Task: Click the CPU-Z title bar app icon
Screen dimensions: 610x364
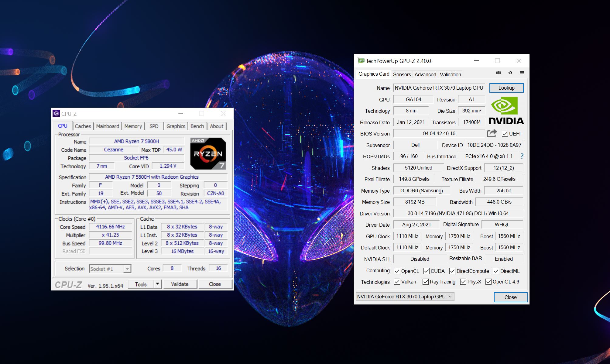Action: coord(56,114)
